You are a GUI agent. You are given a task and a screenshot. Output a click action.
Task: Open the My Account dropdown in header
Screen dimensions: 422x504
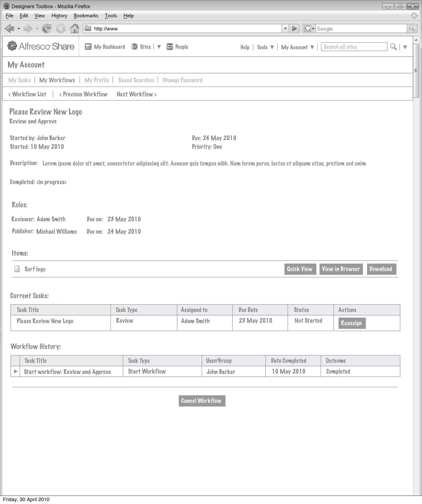(x=298, y=47)
